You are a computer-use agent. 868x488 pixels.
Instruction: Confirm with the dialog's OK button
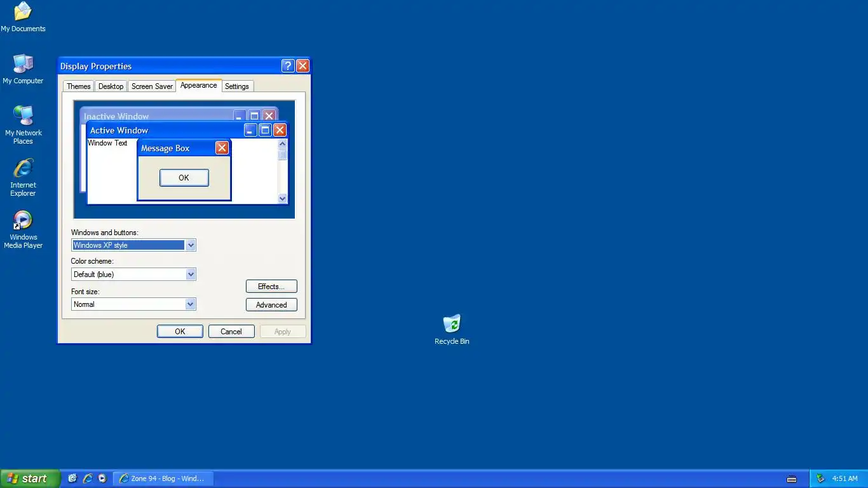pos(180,332)
